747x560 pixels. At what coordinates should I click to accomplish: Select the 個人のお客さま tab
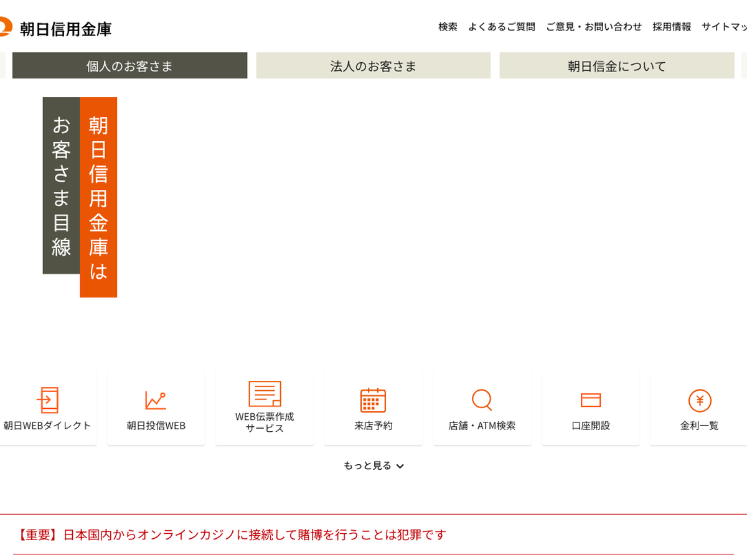click(x=129, y=66)
